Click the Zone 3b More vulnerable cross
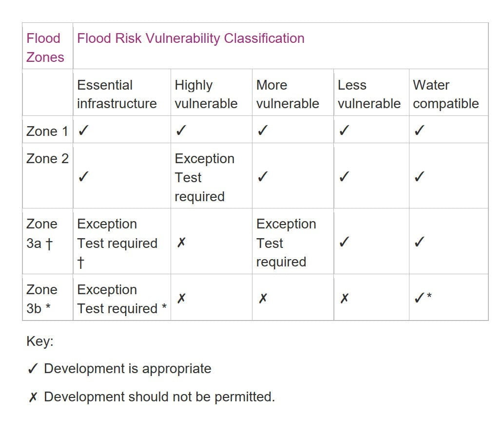This screenshot has height=433, width=504. [262, 299]
